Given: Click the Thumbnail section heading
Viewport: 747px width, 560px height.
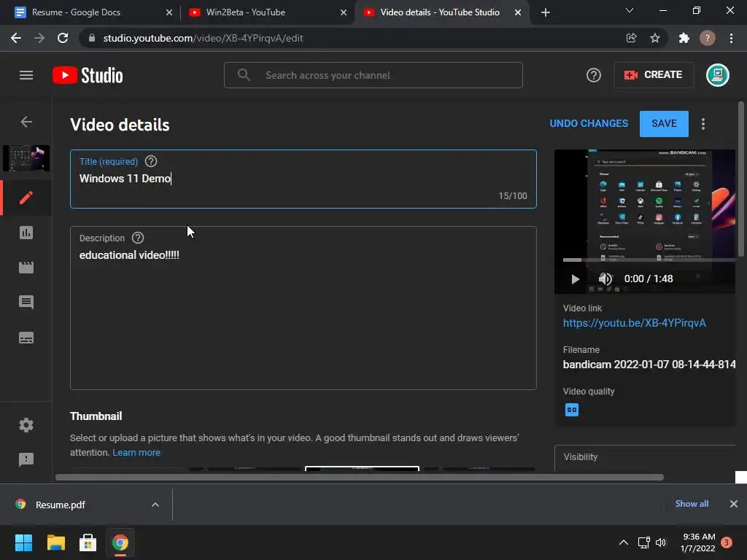Looking at the screenshot, I should [96, 416].
